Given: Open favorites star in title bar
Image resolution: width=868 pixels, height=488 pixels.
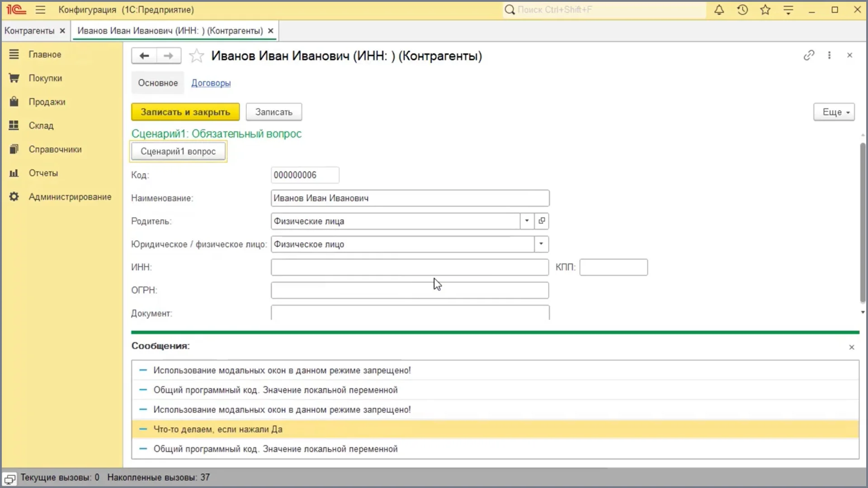Looking at the screenshot, I should tap(765, 10).
